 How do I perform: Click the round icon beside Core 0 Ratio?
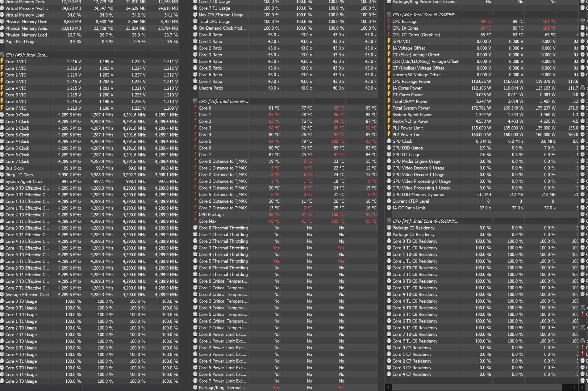pos(195,35)
